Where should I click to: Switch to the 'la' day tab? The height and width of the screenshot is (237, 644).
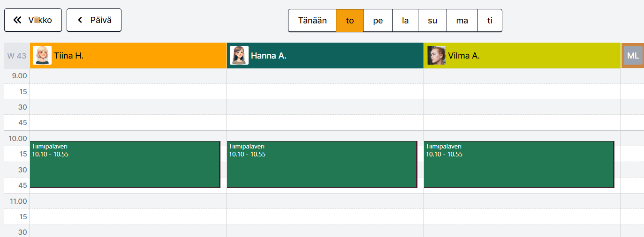405,21
